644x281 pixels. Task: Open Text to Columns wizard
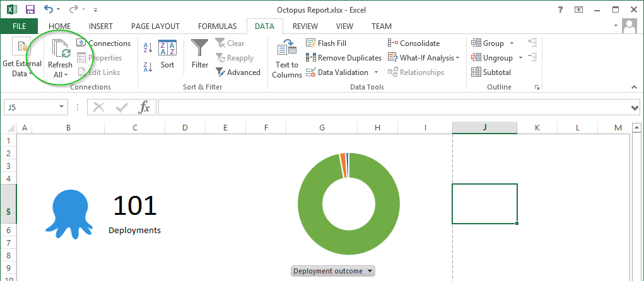(287, 48)
